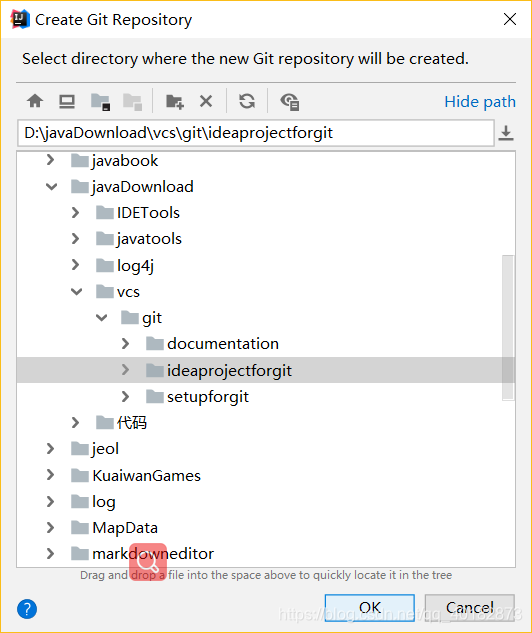Click the Cancel button

pos(469,608)
